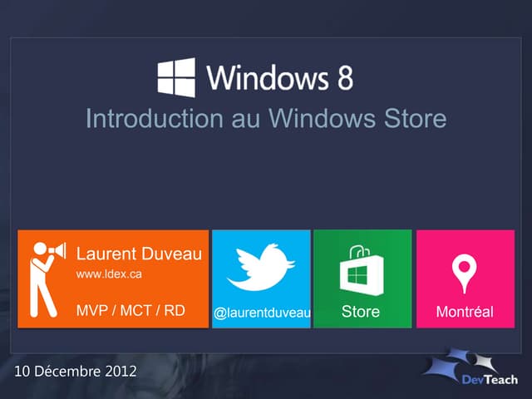Click the speaker with megaphone icon

[47, 279]
